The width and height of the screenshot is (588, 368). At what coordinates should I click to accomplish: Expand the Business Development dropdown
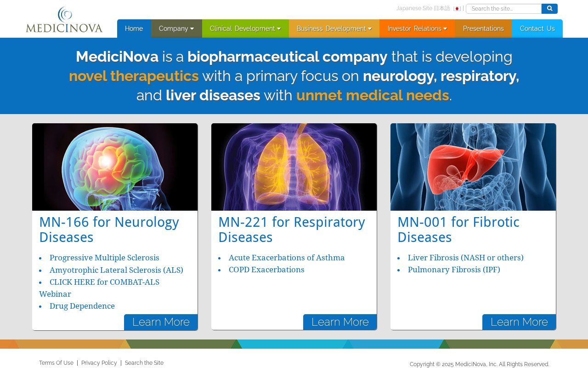334,29
